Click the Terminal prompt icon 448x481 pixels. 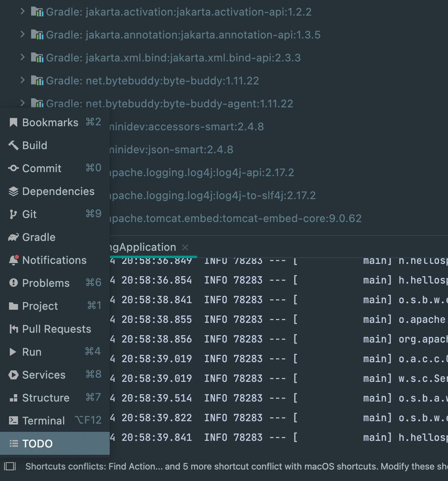(x=13, y=420)
